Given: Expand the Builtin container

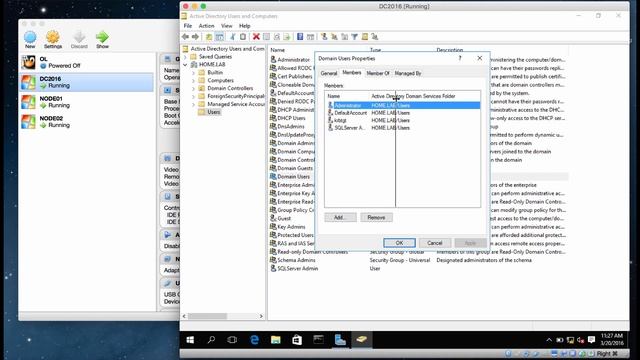Looking at the screenshot, I should pos(193,73).
